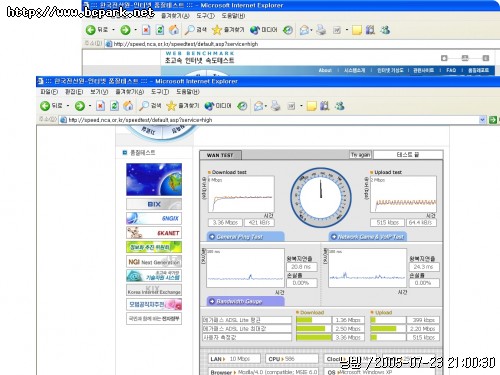Open the 도구(T) menu in the front window
Image resolution: width=500 pixels, height=375 pixels.
coord(160,92)
